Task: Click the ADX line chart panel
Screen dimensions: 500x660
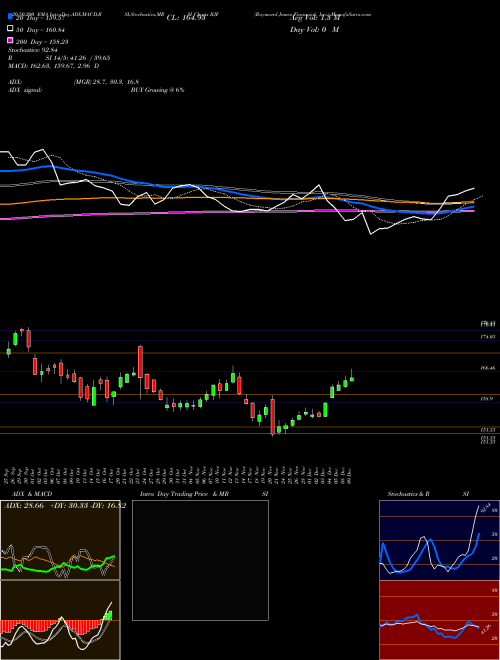Action: pyautogui.click(x=60, y=540)
